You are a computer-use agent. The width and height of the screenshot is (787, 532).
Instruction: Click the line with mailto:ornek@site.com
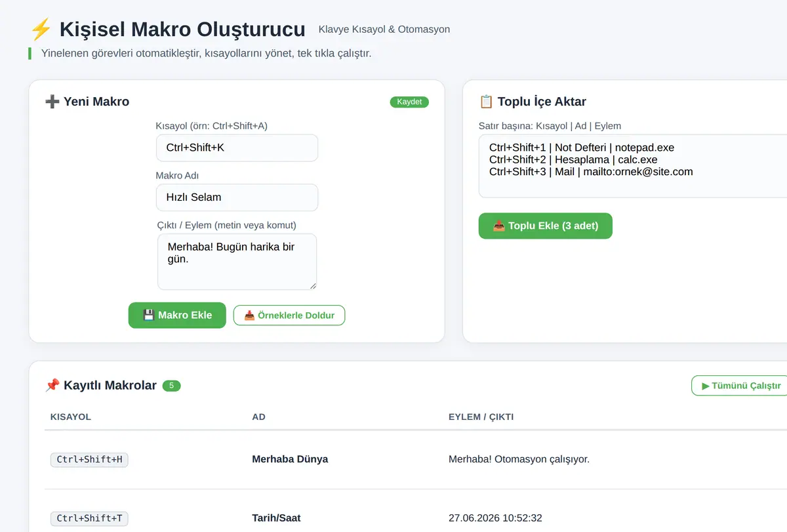point(591,172)
